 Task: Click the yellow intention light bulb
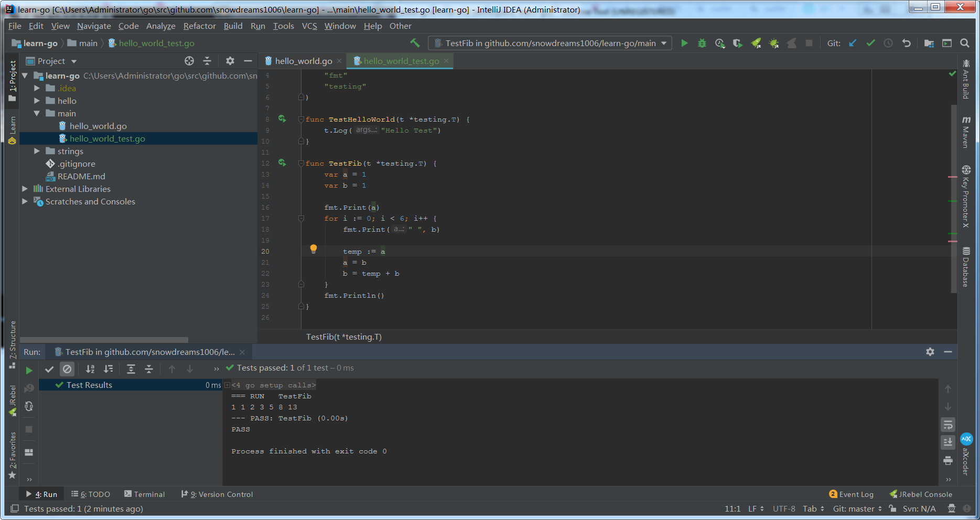[314, 249]
